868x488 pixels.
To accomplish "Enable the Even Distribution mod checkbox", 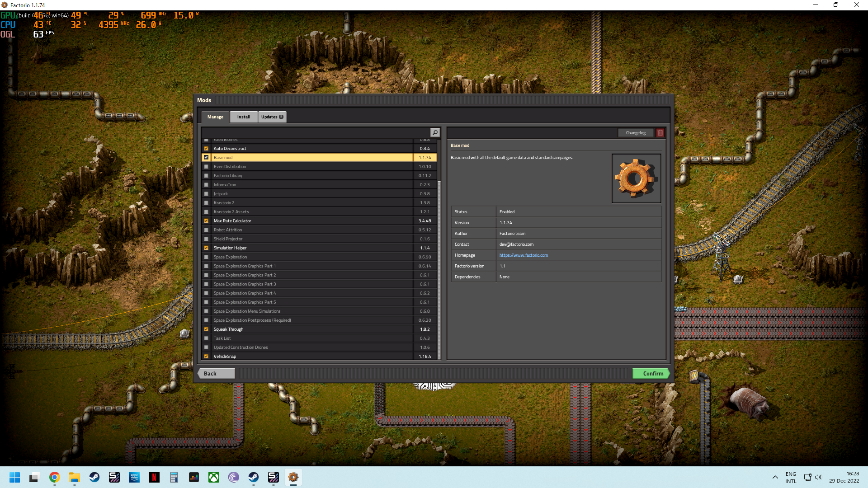I will pos(206,167).
